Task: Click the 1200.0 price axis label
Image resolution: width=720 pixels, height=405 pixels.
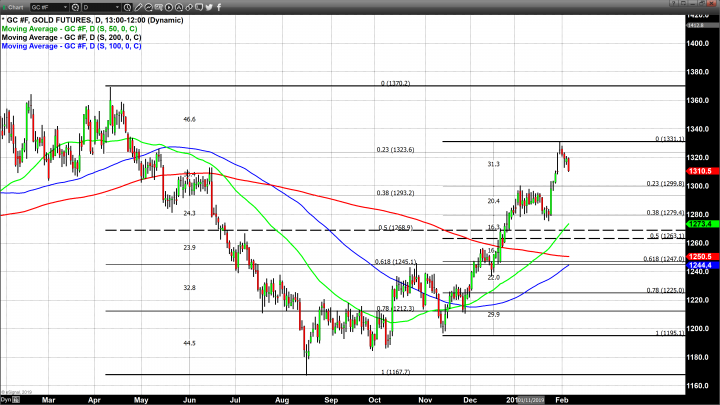Action: 698,328
